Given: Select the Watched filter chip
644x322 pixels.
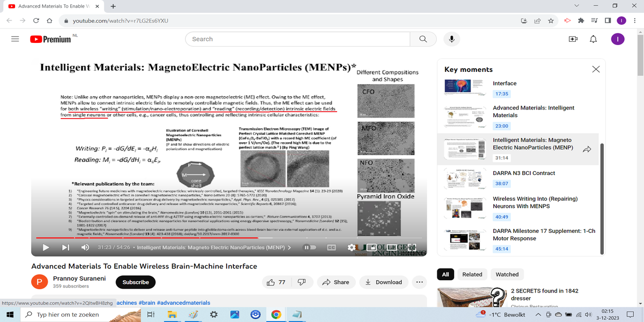Looking at the screenshot, I should [x=507, y=274].
